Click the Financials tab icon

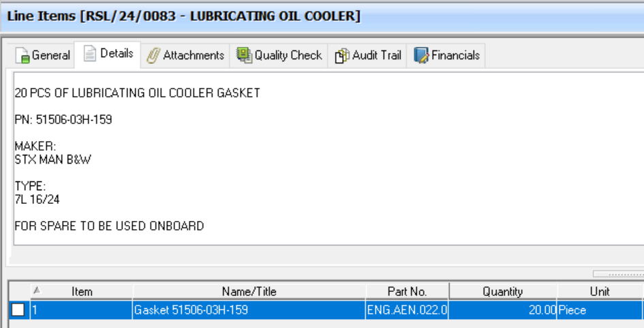420,55
